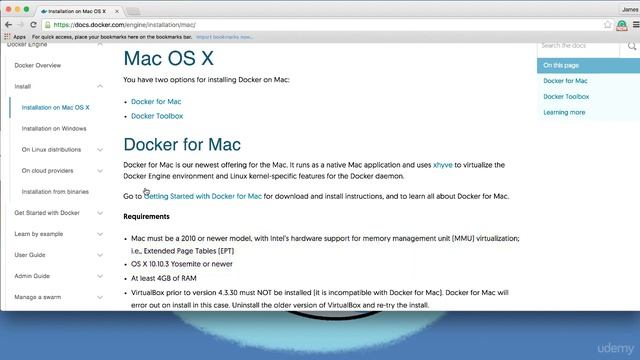Bookmark page with star icon
This screenshot has height=360, width=640.
(x=607, y=25)
